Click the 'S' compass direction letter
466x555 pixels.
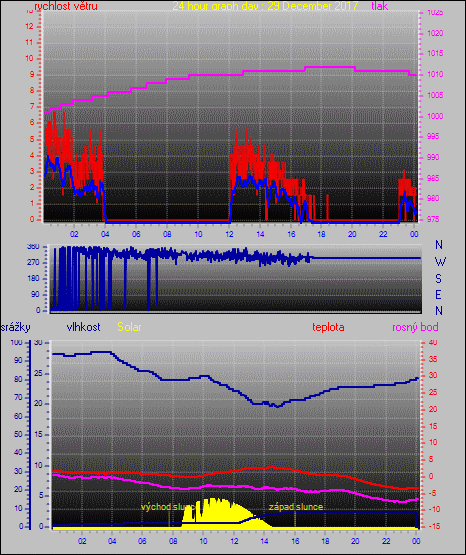click(438, 279)
